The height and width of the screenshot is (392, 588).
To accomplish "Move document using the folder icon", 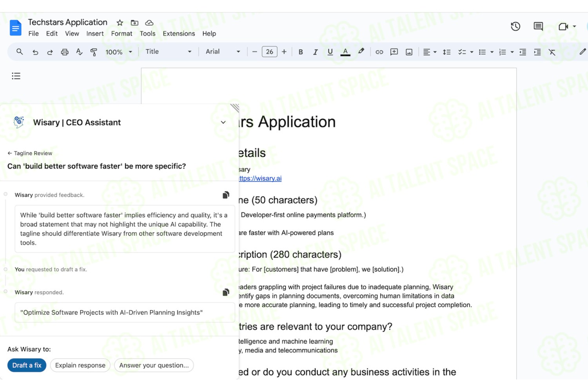I will pyautogui.click(x=134, y=23).
